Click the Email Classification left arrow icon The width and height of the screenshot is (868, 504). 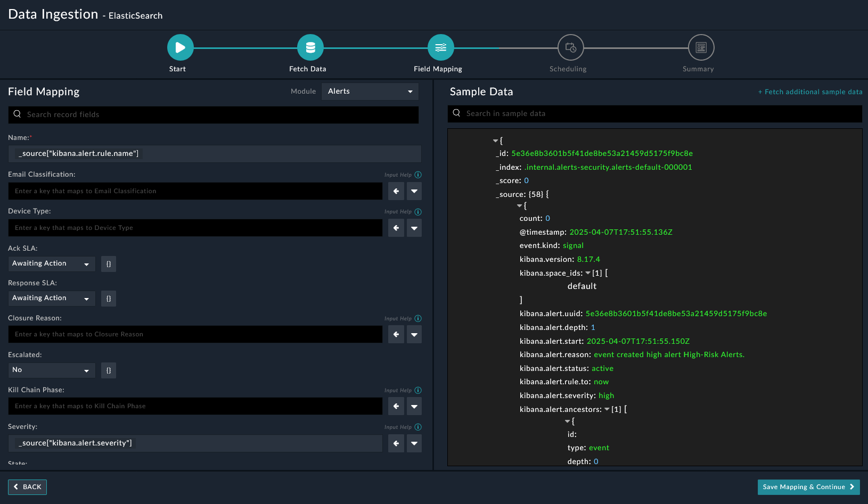[396, 191]
